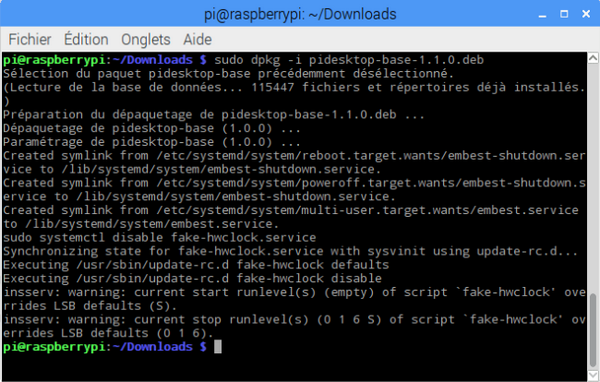Click the window title pi@raspberrypi: ~/Downloads
This screenshot has width=600, height=382.
300,15
